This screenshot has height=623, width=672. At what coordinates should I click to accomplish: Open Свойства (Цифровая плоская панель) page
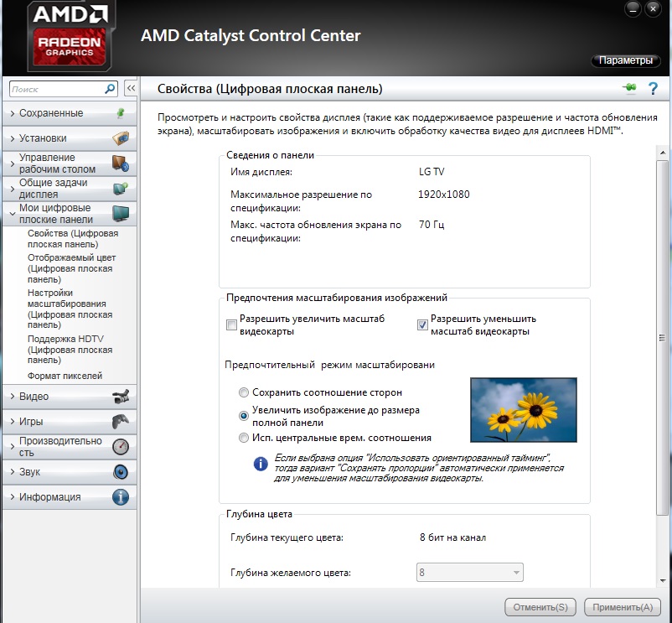click(73, 239)
